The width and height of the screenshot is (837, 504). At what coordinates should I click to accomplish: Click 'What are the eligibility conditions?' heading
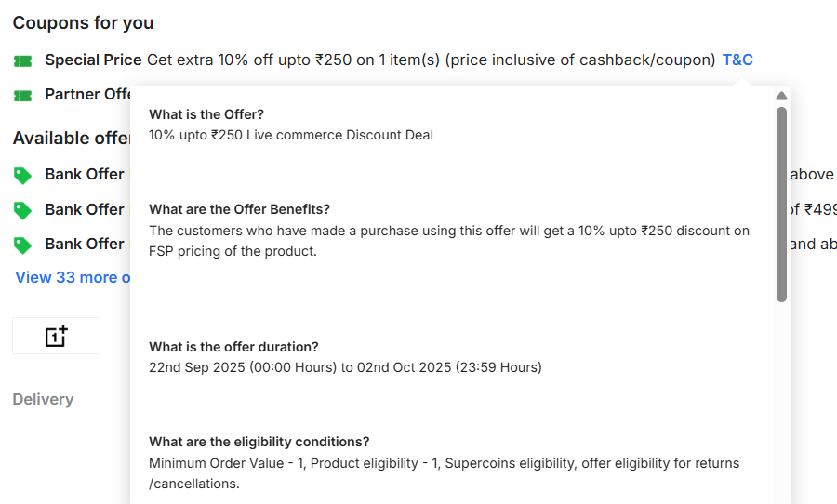259,442
